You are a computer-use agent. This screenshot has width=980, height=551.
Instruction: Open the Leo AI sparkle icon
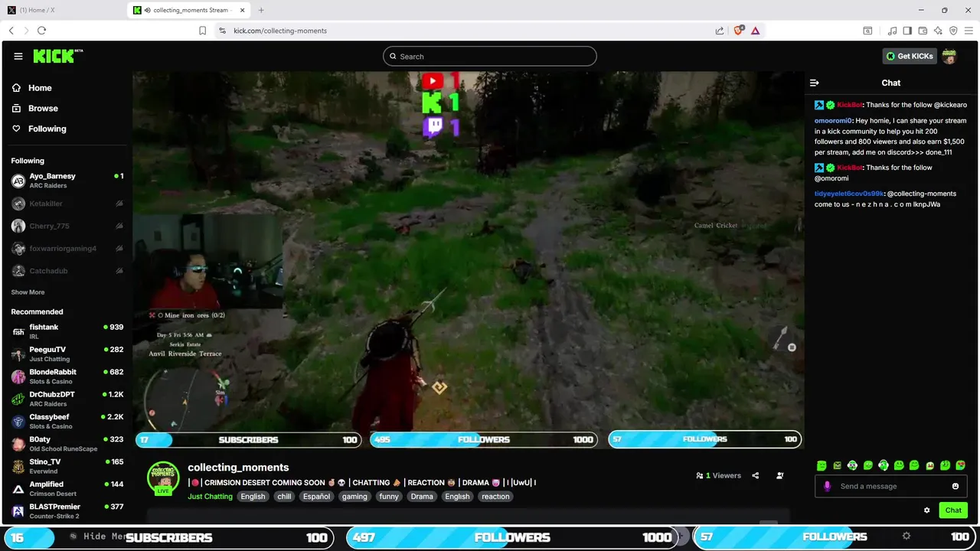938,31
